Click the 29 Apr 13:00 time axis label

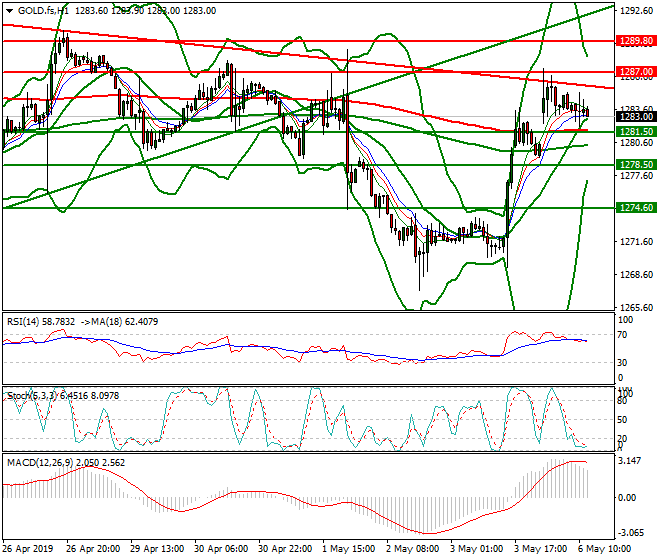(x=157, y=549)
